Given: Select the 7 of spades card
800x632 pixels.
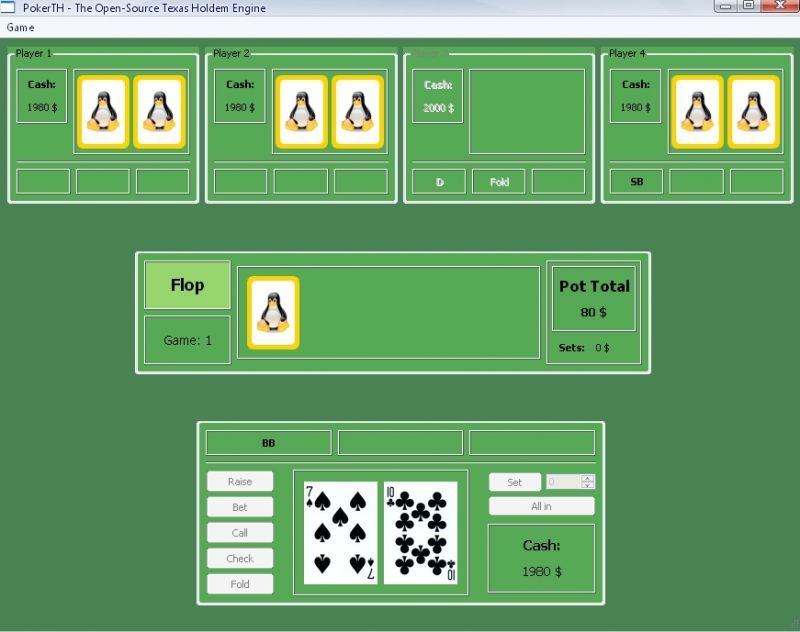Looking at the screenshot, I should click(x=340, y=532).
